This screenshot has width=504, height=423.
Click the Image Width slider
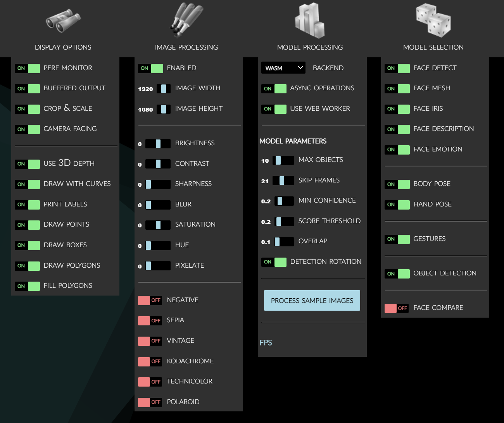pos(164,89)
